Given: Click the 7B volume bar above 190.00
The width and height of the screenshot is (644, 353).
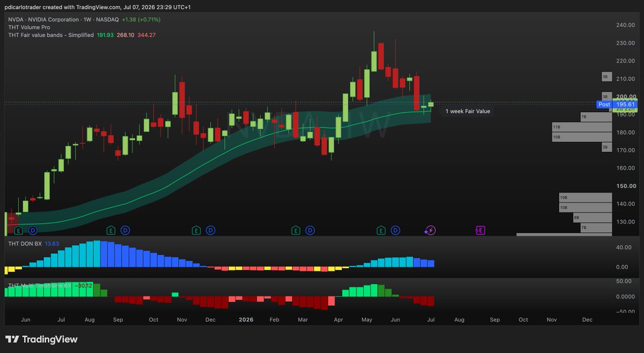Looking at the screenshot, I should tap(596, 116).
